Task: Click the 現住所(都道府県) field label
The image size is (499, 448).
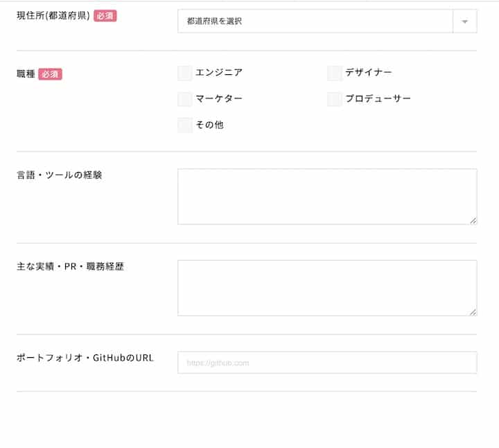Action: coord(53,16)
